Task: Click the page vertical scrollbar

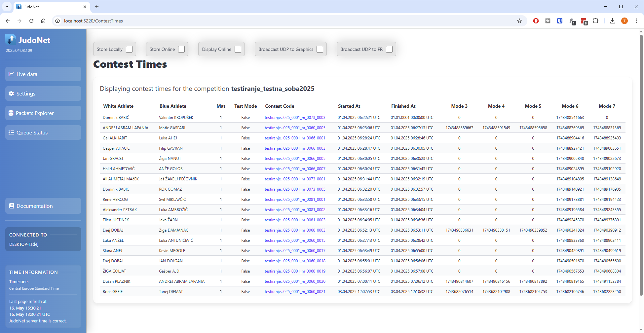Action: click(641, 165)
